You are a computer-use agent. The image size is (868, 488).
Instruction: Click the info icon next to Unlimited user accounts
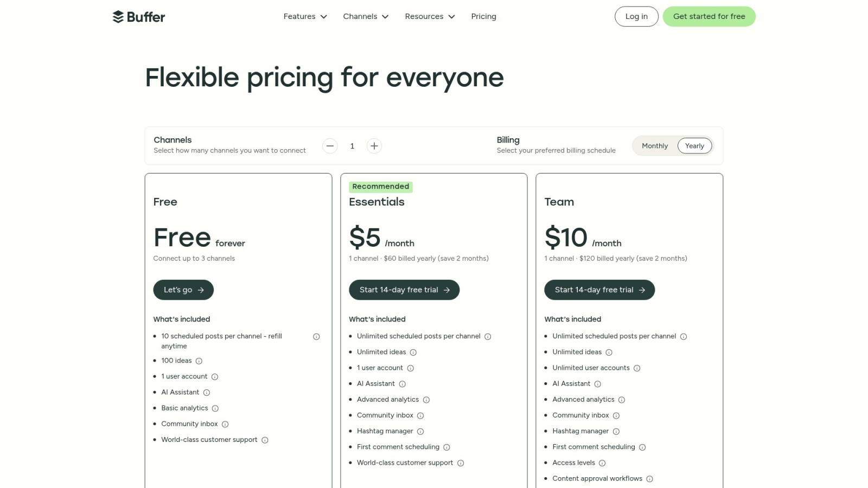point(637,368)
